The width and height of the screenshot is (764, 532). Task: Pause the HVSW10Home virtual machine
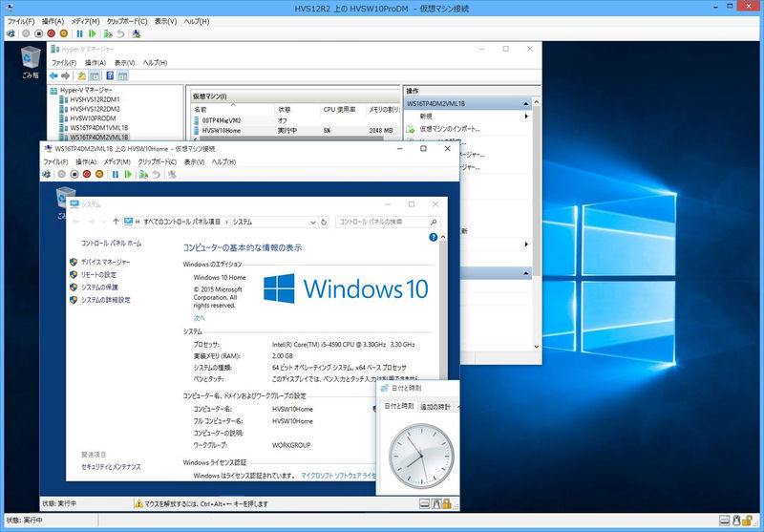click(x=115, y=174)
